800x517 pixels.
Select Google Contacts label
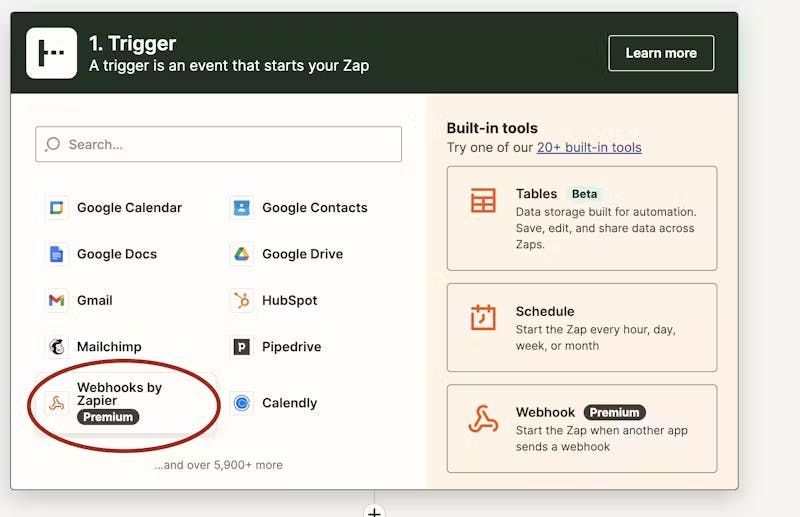(x=315, y=208)
